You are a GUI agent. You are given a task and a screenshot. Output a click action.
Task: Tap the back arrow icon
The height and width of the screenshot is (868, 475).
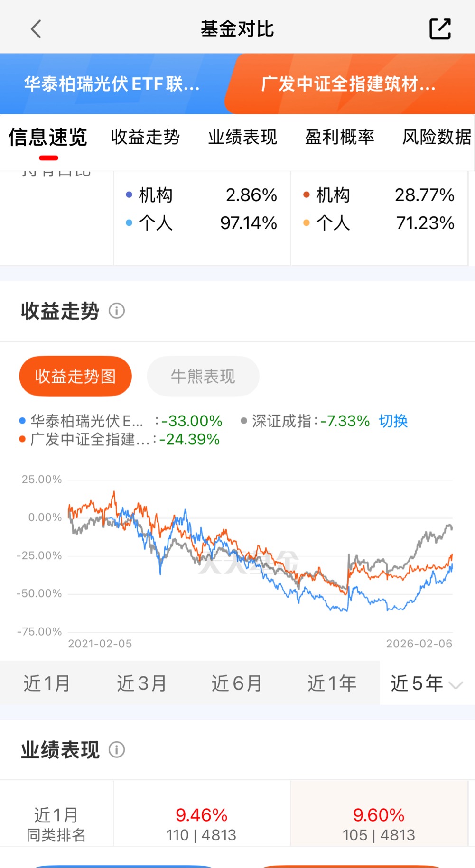pyautogui.click(x=36, y=29)
